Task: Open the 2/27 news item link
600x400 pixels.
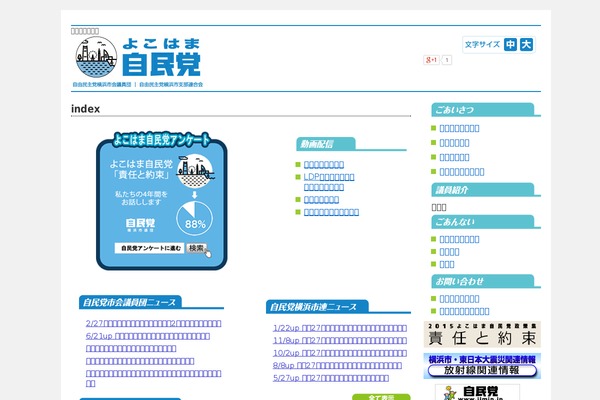Action: click(153, 323)
